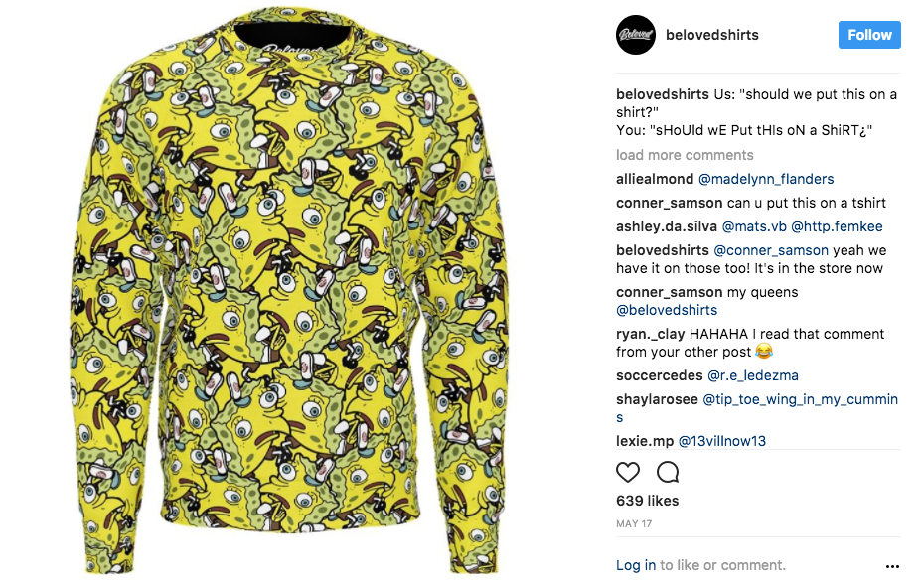Open conner_samson's profile from tshirt comment

[x=669, y=204]
